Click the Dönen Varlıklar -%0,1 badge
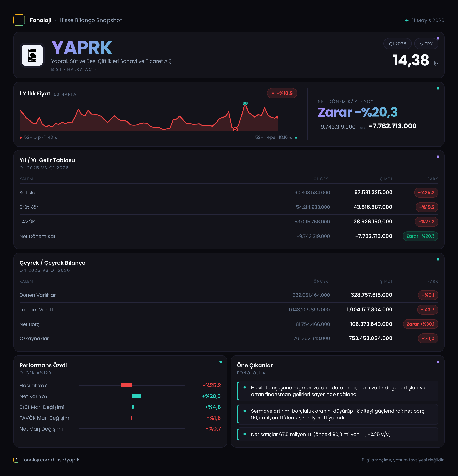Screen dimensions: 458x476 [428, 295]
